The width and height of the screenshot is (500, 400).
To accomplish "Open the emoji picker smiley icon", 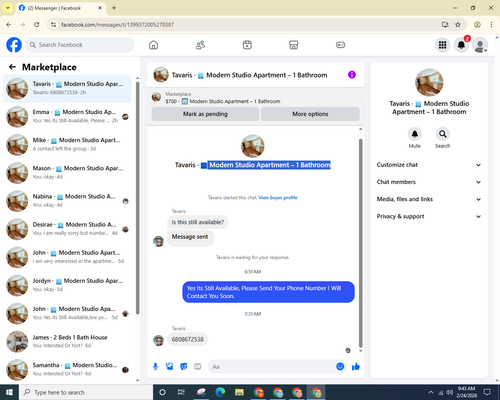I will [340, 367].
